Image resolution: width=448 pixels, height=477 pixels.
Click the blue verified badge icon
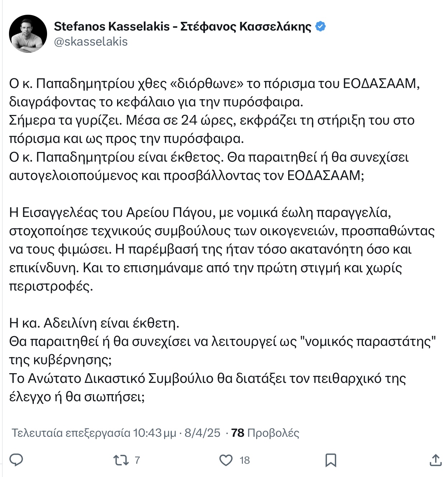pyautogui.click(x=320, y=26)
